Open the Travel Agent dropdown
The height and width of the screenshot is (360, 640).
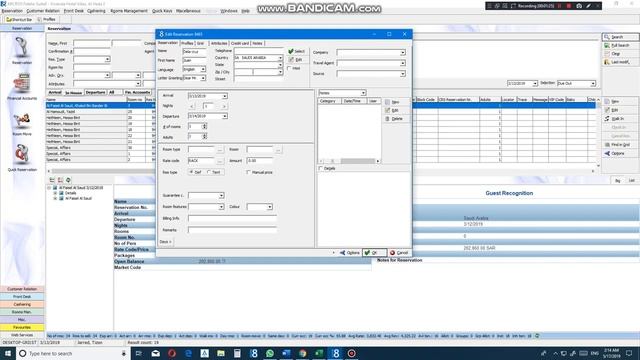(x=403, y=63)
